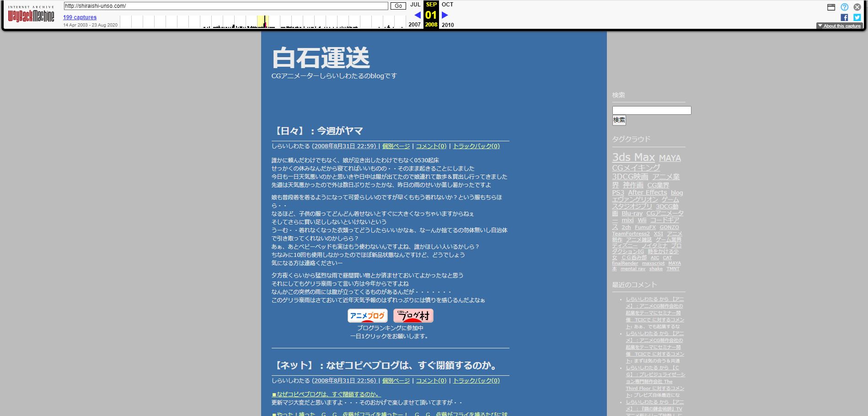Expand the Wayback toolbar window icon
The height and width of the screenshot is (416, 868).
pyautogui.click(x=831, y=7)
